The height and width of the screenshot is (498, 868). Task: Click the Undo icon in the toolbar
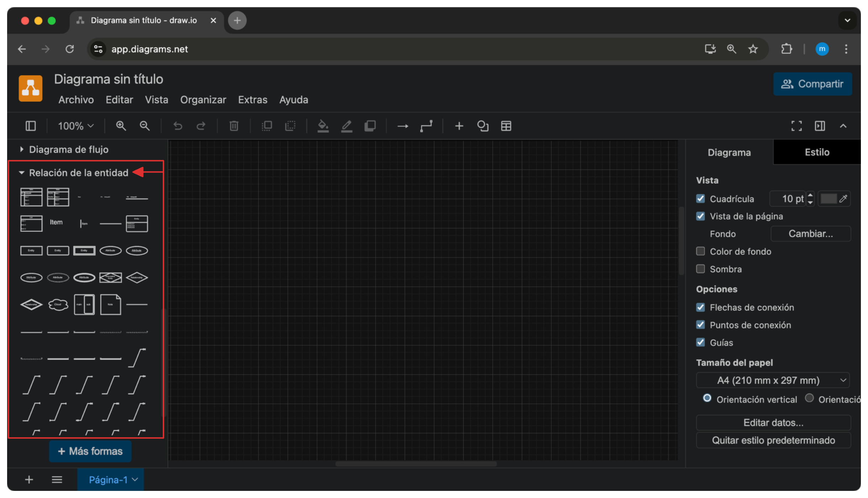(178, 126)
